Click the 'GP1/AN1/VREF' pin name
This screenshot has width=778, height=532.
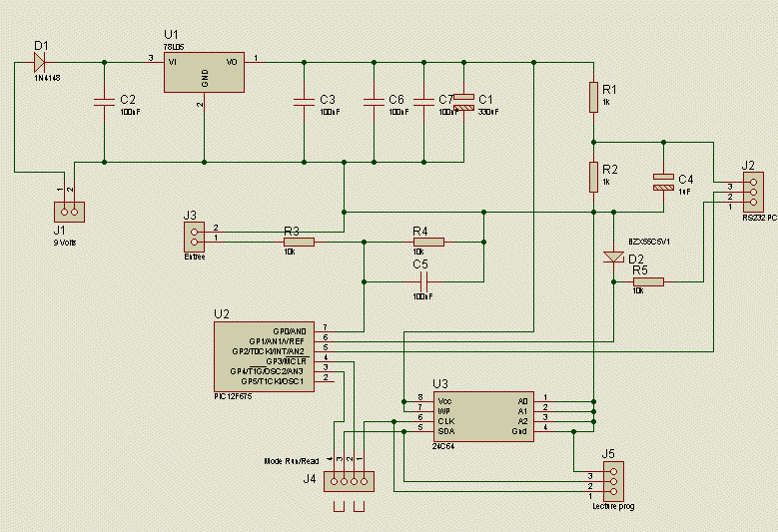(x=277, y=341)
